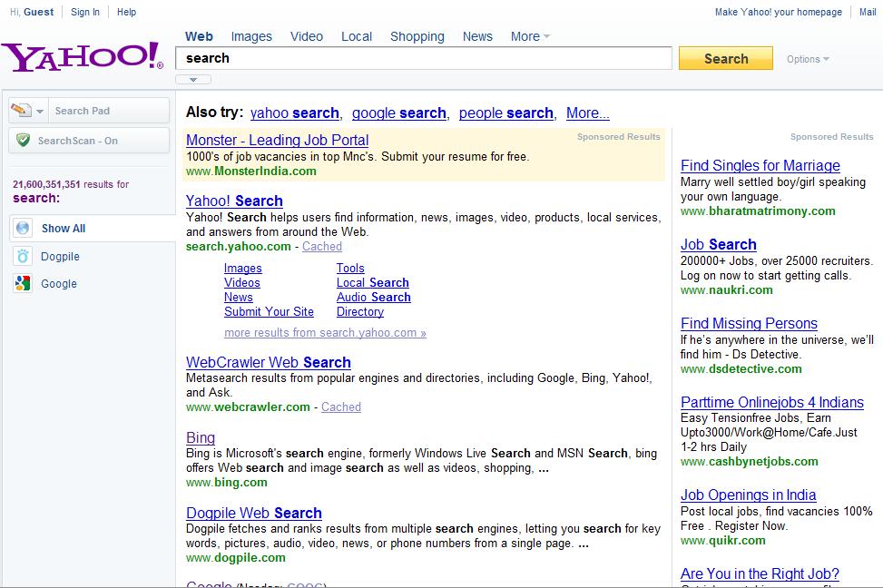
Task: Click the www.bing.com URL text
Action: [x=226, y=483]
